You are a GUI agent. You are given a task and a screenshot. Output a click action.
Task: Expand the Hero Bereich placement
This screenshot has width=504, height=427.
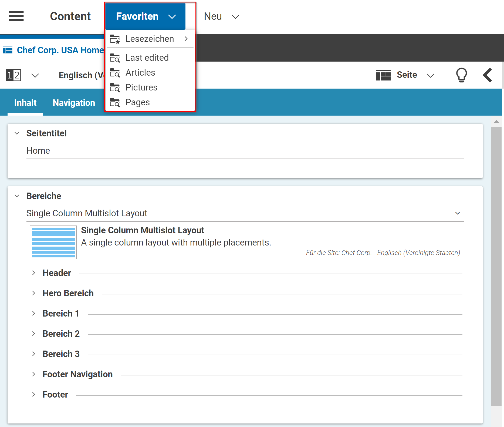[x=33, y=293]
